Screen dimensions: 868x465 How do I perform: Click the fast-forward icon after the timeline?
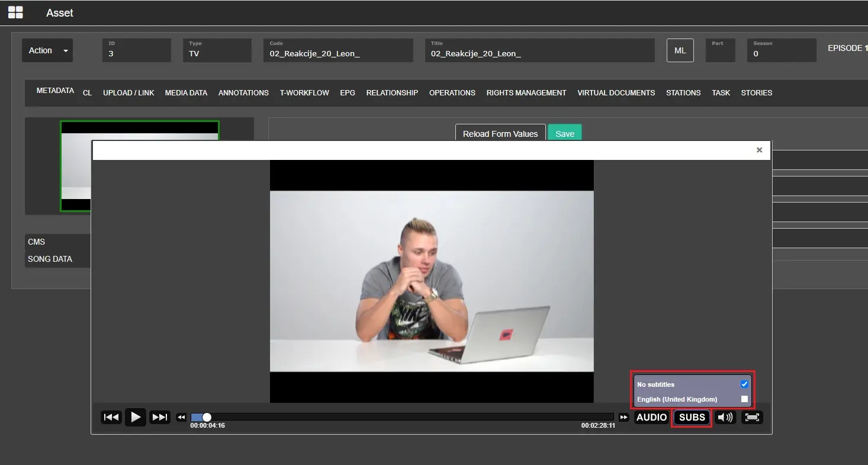tap(623, 417)
